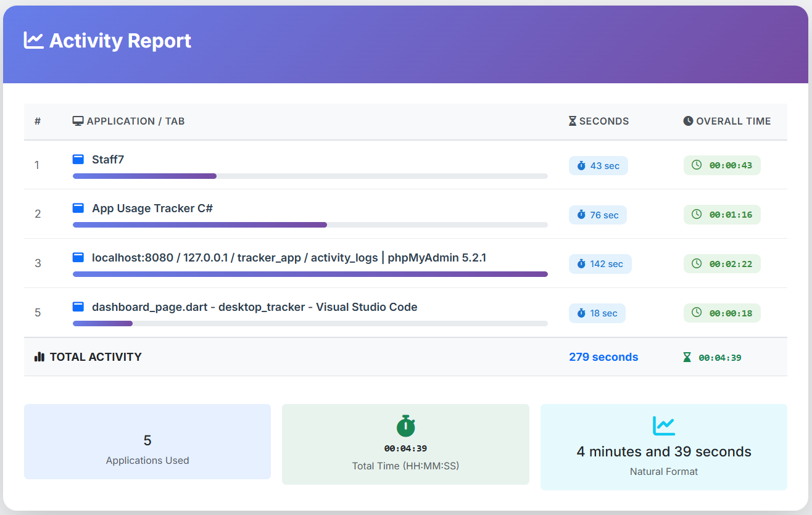
Task: Click the chart icon beside Activity Report
Action: point(33,41)
